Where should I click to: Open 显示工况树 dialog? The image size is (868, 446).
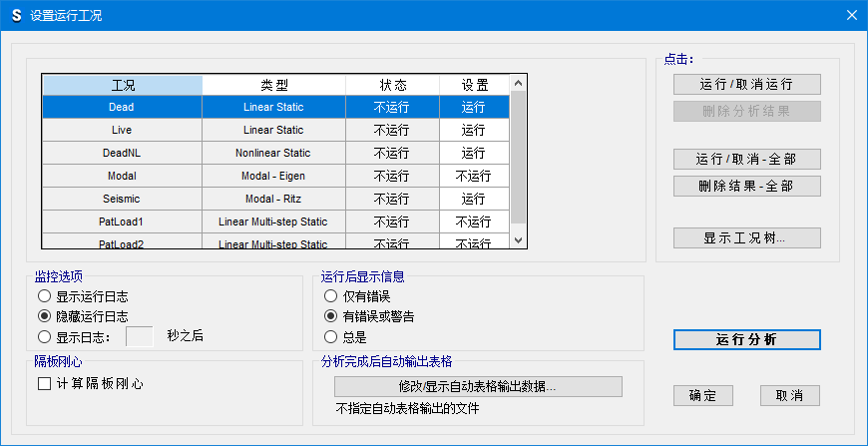pyautogui.click(x=746, y=238)
